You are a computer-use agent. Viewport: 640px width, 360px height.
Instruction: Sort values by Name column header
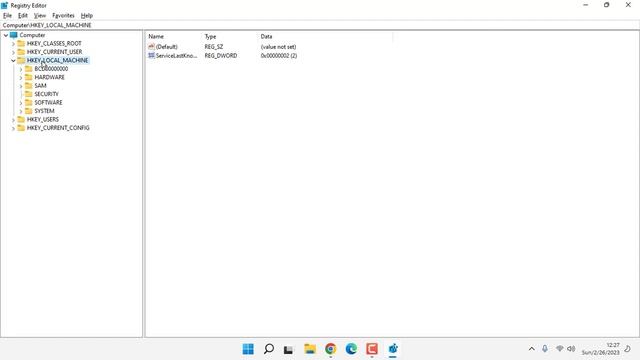(x=174, y=37)
